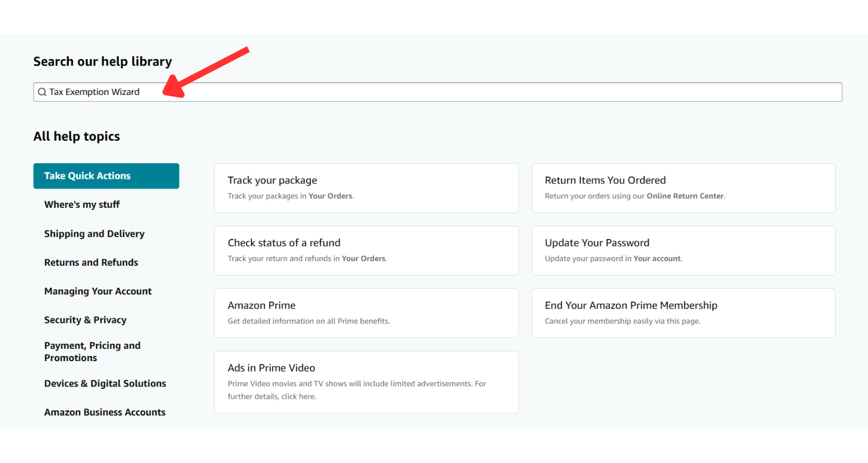The width and height of the screenshot is (868, 463).
Task: Click End Your Amazon Prime Membership card
Action: 683,313
